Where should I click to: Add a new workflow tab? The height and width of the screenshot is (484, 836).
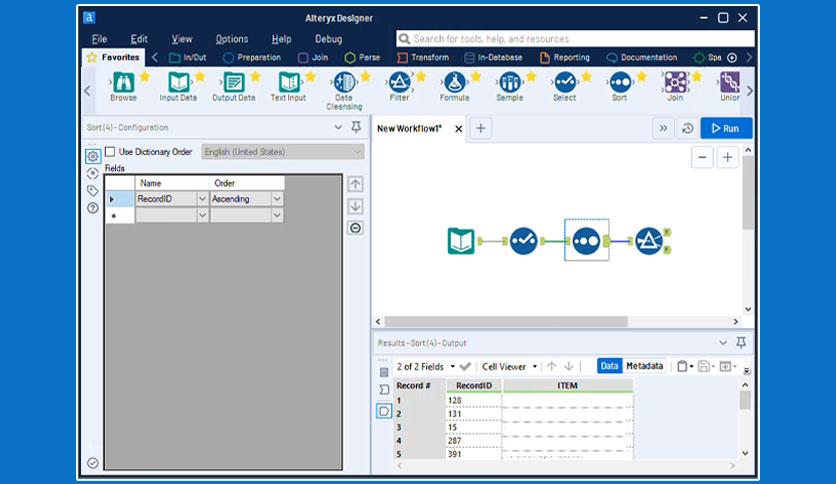(480, 128)
